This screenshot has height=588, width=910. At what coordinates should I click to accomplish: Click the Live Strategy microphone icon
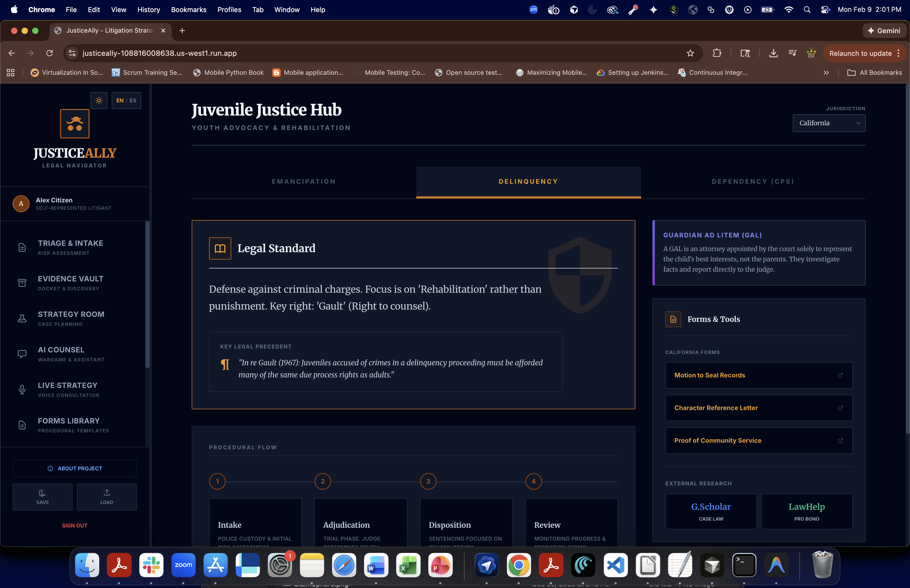coord(22,390)
